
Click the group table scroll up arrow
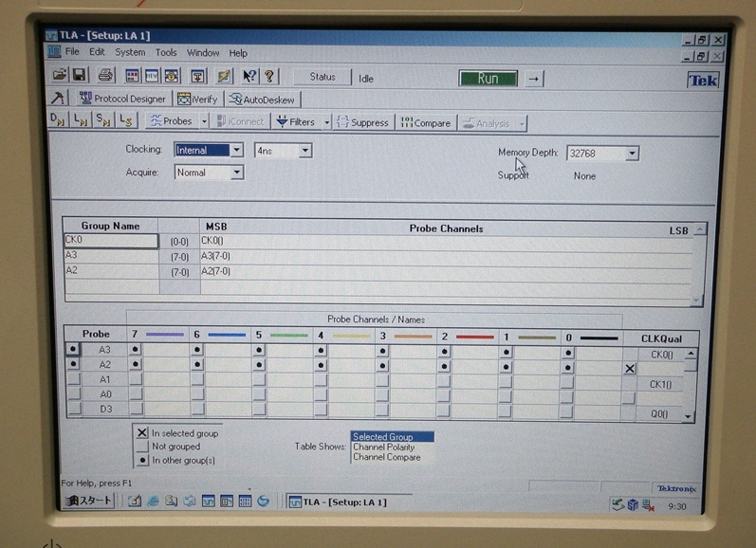pyautogui.click(x=700, y=229)
